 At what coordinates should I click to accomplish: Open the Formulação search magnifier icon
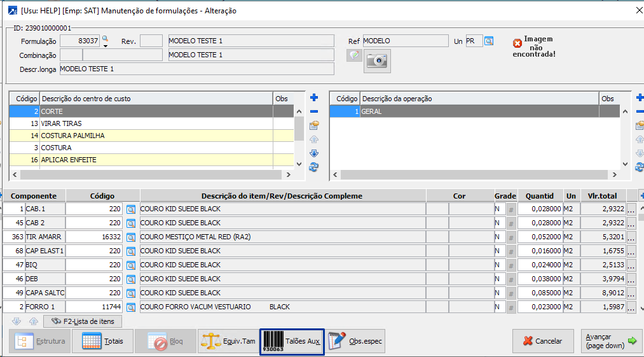(x=105, y=39)
